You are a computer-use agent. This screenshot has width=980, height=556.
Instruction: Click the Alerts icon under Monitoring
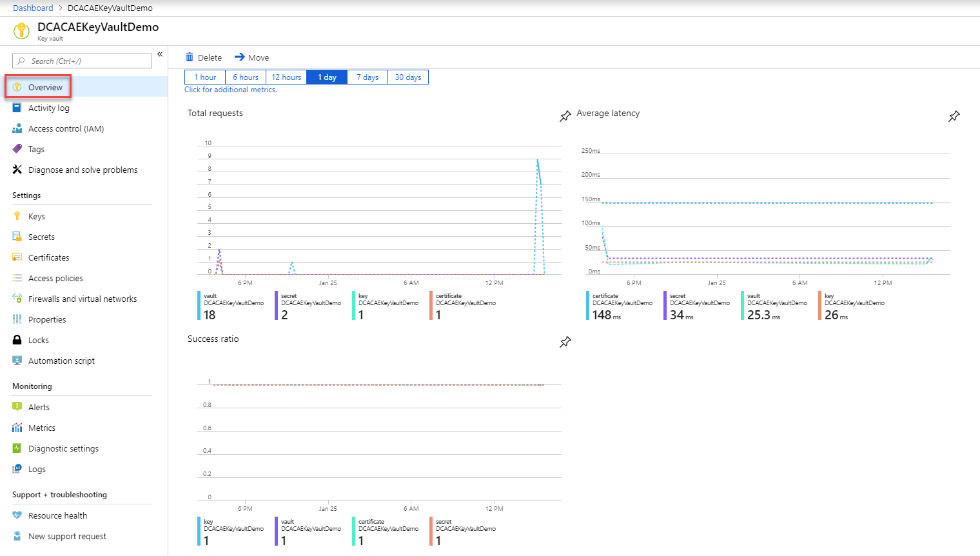pos(17,407)
